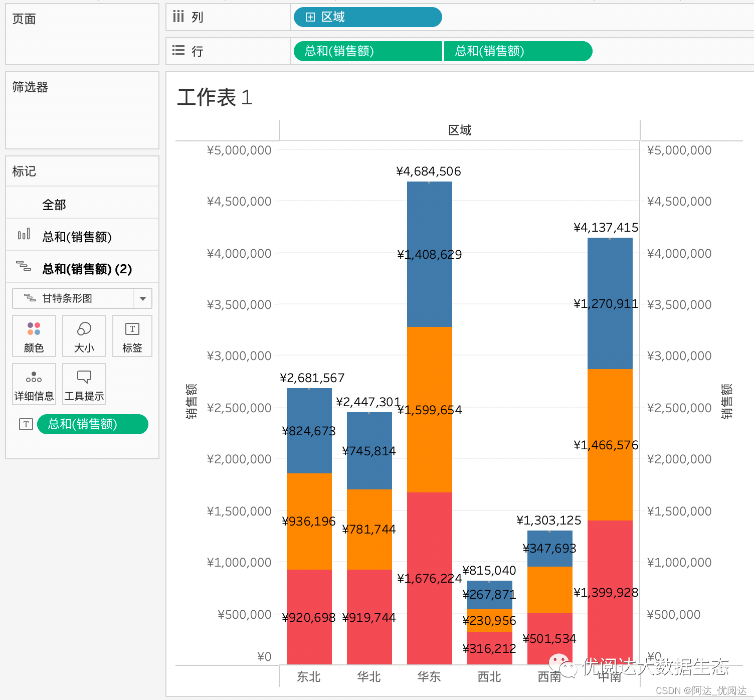Click the worksheet title 工作表 1
This screenshot has width=754, height=700.
[x=215, y=97]
